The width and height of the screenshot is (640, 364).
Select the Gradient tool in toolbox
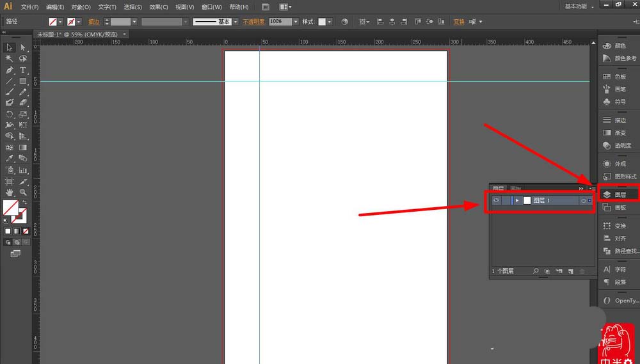pyautogui.click(x=23, y=147)
